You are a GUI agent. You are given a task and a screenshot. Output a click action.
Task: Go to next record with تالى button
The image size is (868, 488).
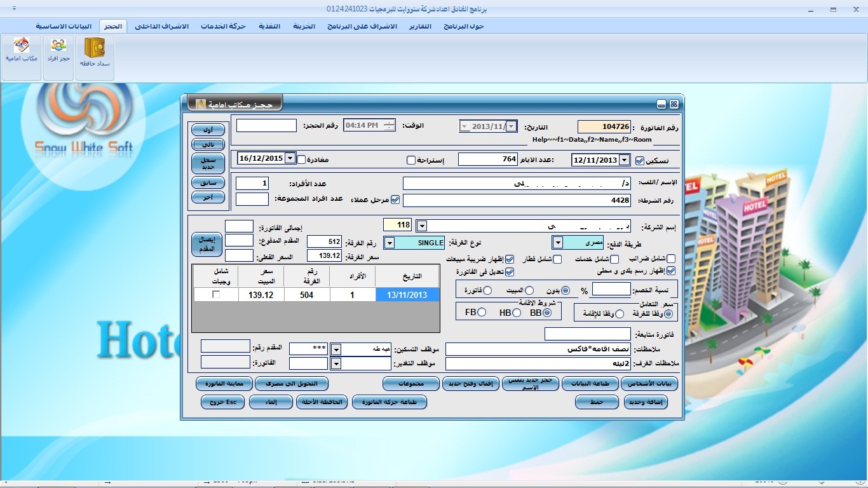click(208, 144)
